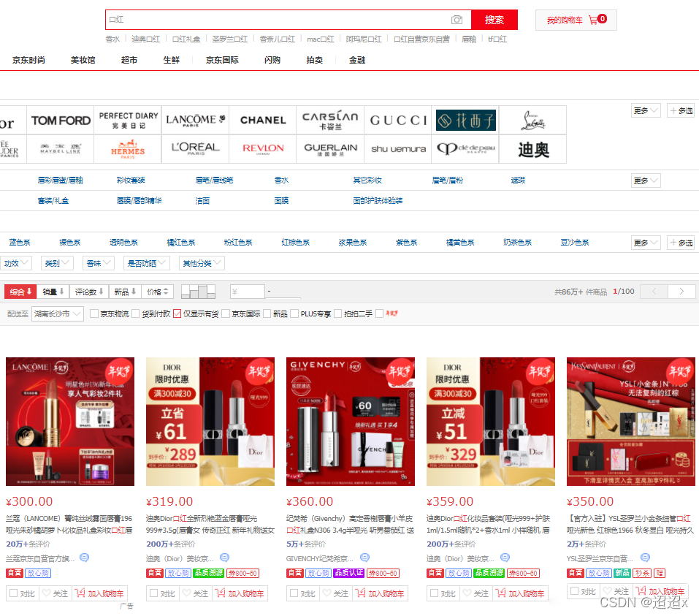Open the 是否防晒 filter dropdown
The image size is (699, 616).
[x=147, y=263]
